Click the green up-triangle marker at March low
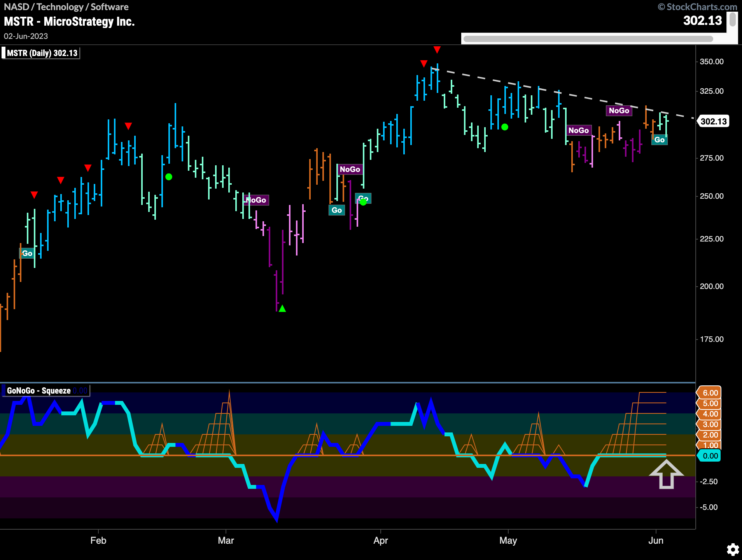Screen dimensions: 742x560 pyautogui.click(x=282, y=308)
